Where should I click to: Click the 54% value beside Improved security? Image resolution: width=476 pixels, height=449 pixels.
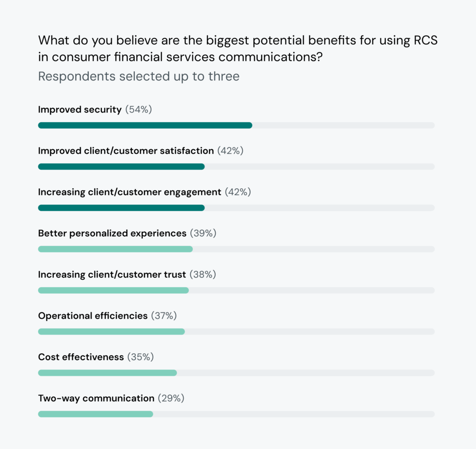pyautogui.click(x=139, y=110)
